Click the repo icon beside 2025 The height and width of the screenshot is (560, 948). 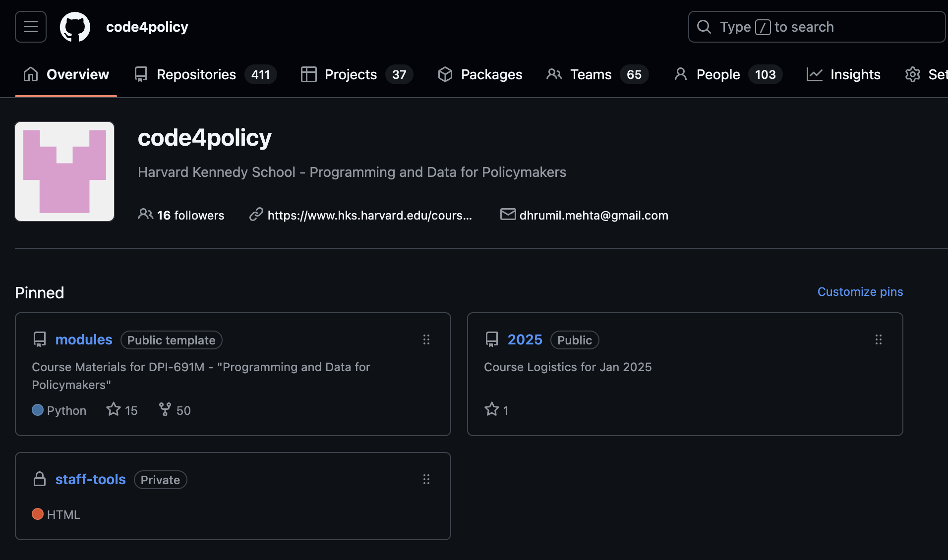coord(492,339)
